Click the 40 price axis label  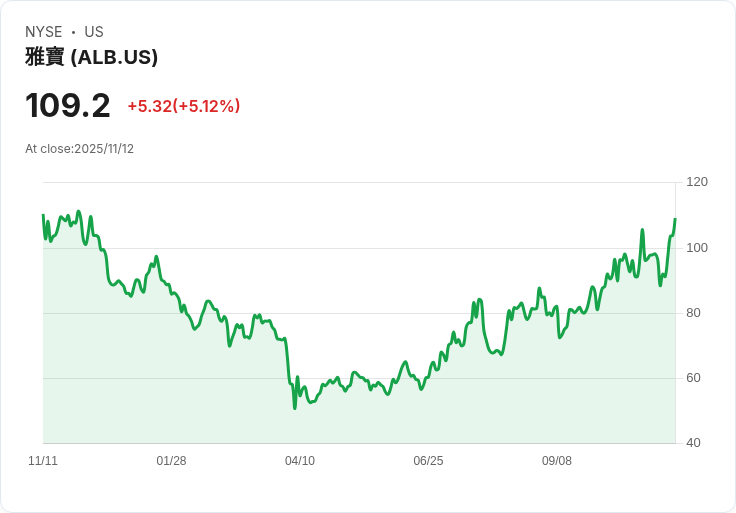694,443
